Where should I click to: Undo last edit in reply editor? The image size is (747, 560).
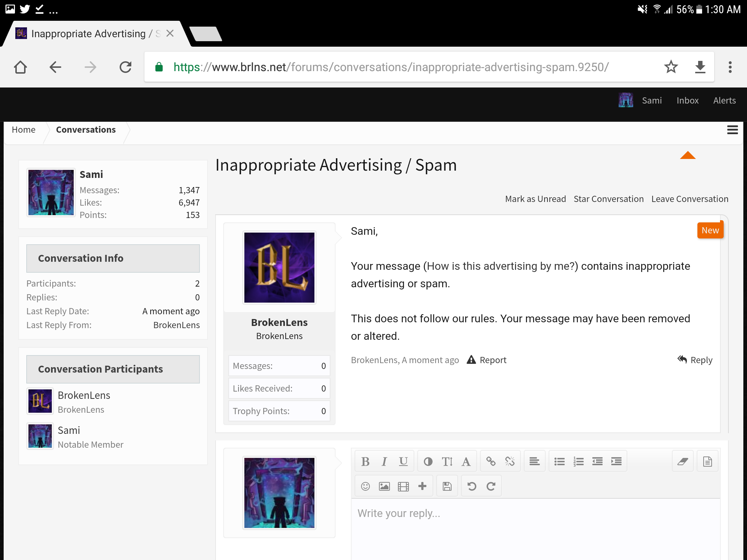pos(472,486)
